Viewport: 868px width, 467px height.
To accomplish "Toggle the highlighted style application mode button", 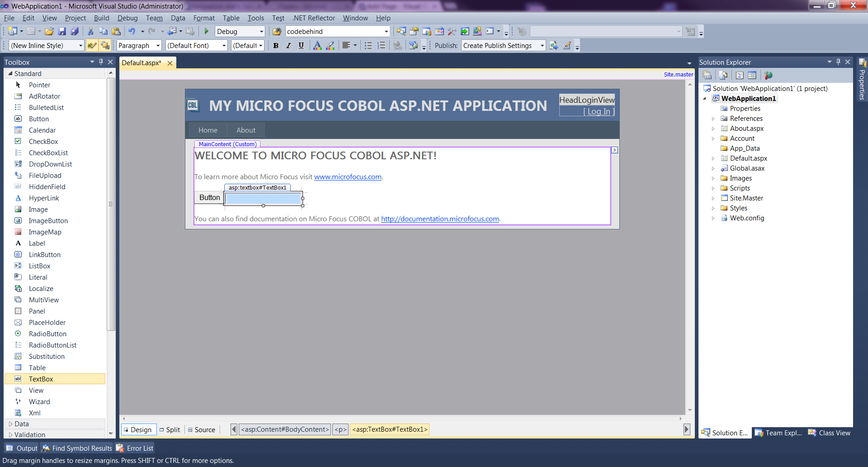I will coord(92,45).
